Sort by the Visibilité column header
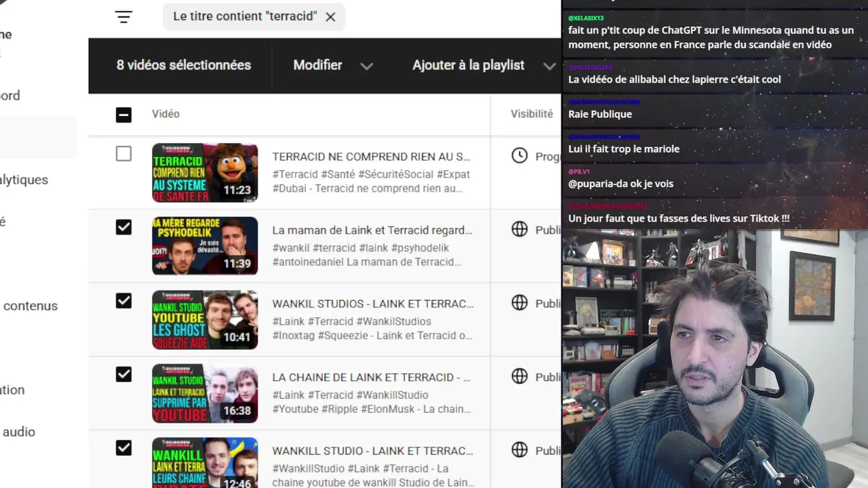Viewport: 868px width, 488px height. click(532, 114)
